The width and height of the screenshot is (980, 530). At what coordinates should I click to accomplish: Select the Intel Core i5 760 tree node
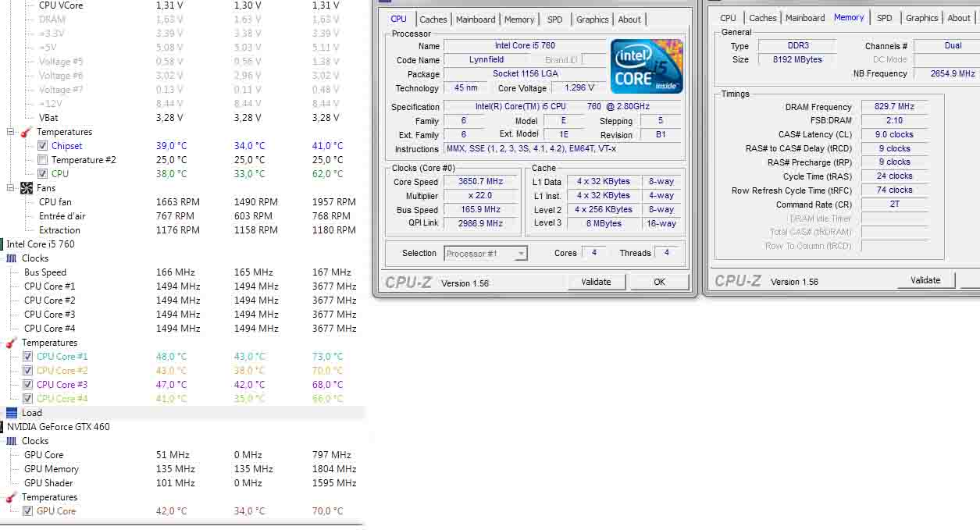tap(41, 244)
